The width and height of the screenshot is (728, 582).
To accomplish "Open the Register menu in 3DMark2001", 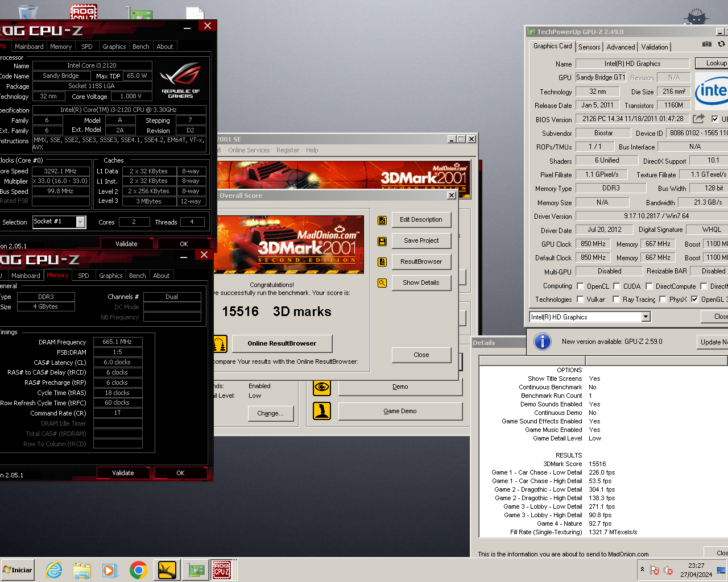I will click(288, 150).
